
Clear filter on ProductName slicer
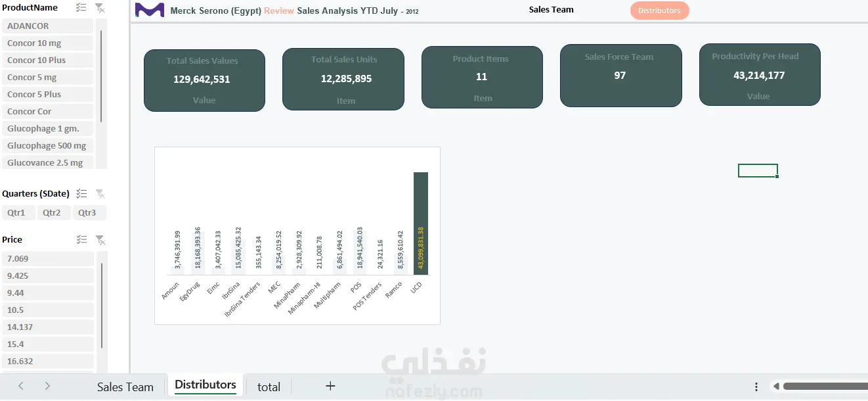point(100,8)
